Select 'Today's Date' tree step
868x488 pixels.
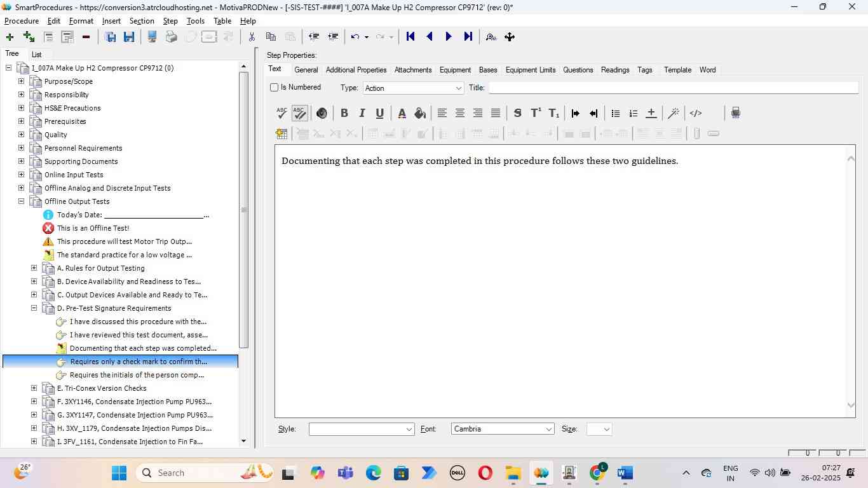[133, 215]
